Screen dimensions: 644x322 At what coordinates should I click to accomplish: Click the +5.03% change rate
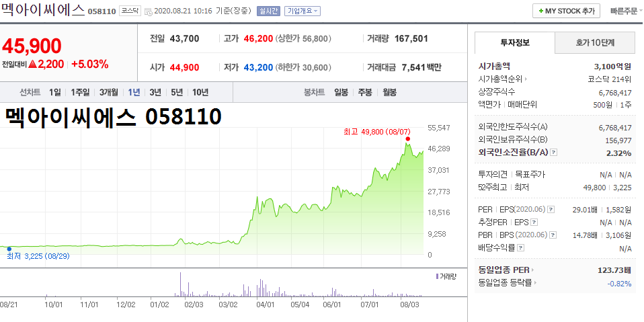point(89,64)
